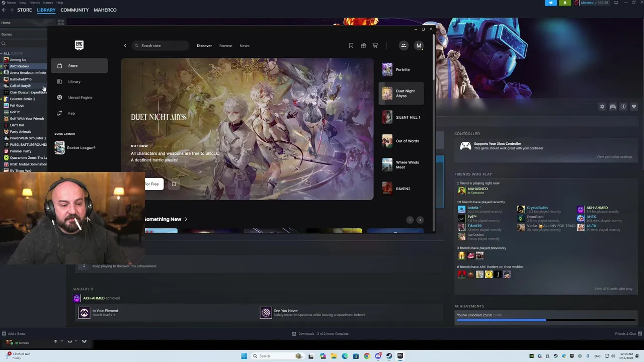Select Duet Night Abyss in carousel list
Screen dimensions: 644x362
(x=401, y=94)
